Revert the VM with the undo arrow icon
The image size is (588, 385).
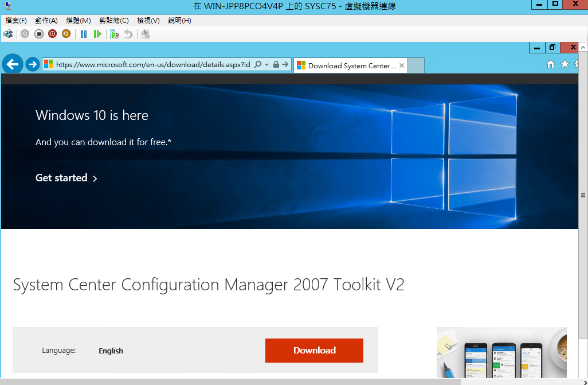pos(128,34)
